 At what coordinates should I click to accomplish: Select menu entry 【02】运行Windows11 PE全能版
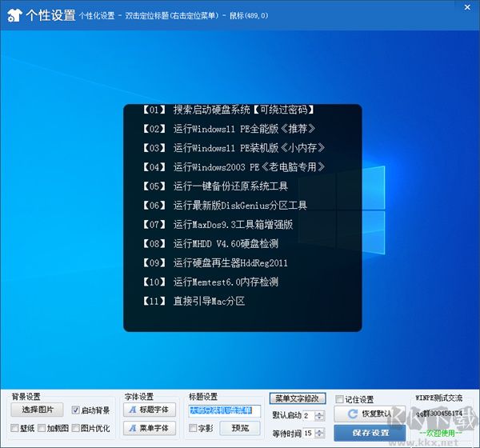(x=228, y=129)
